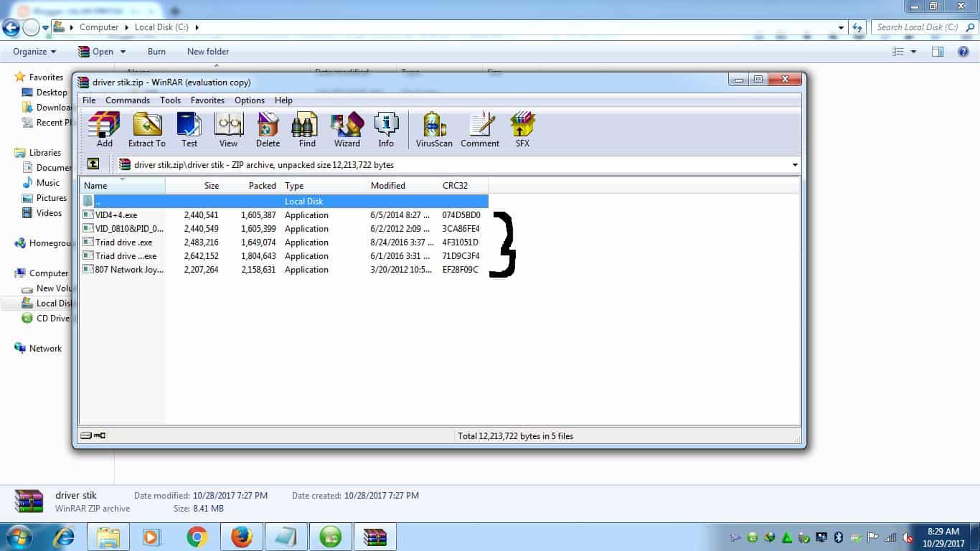Sort files by the Name column
980x551 pixels.
123,186
